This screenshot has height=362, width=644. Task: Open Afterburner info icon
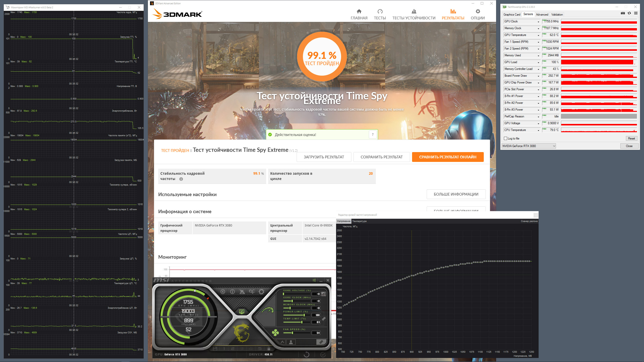232,292
